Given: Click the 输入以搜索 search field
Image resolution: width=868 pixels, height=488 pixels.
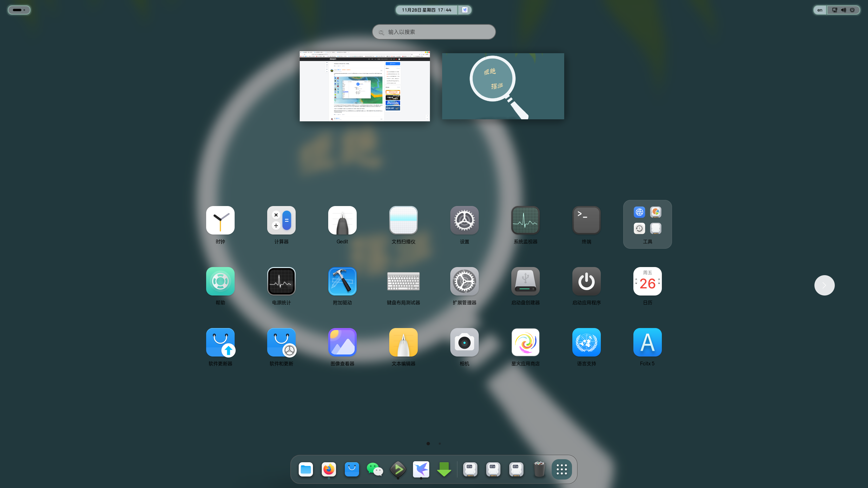Looking at the screenshot, I should (434, 32).
